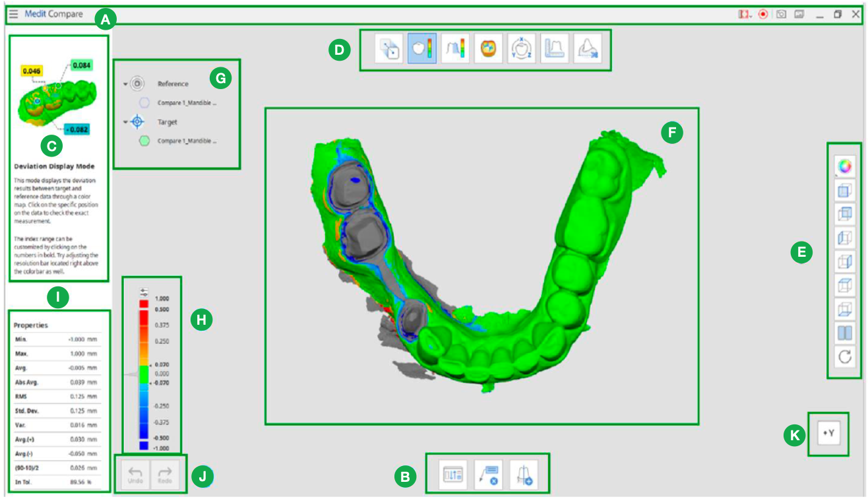The height and width of the screenshot is (499, 868).
Task: Open the hamburger menu next to Medit Compare
Action: tap(13, 14)
